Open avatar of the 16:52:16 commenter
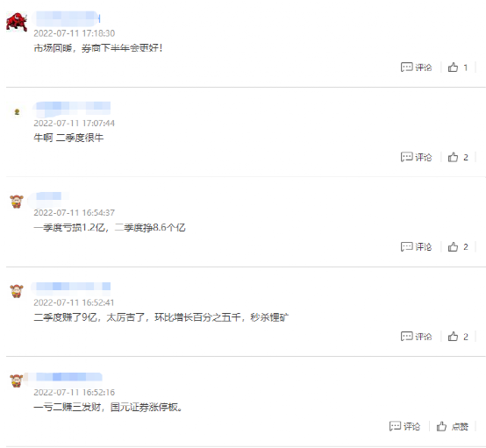The image size is (486, 448). coord(17,380)
